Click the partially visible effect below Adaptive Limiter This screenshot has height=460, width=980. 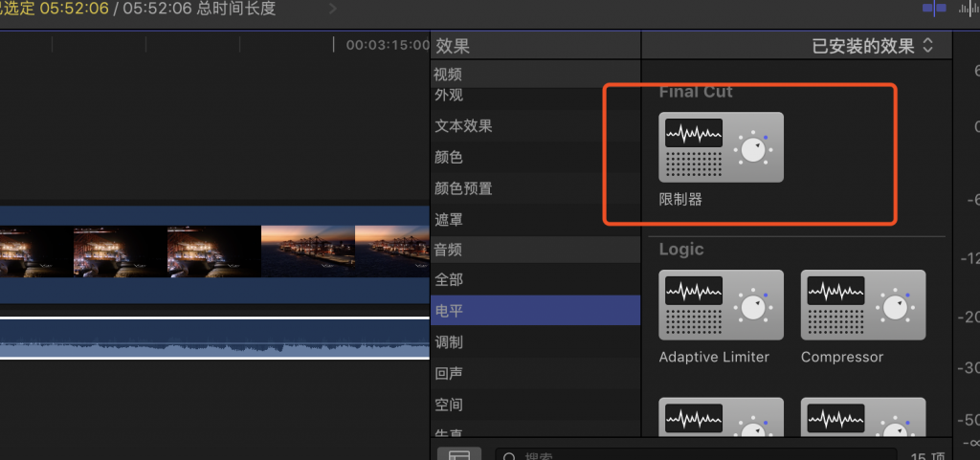click(x=721, y=417)
